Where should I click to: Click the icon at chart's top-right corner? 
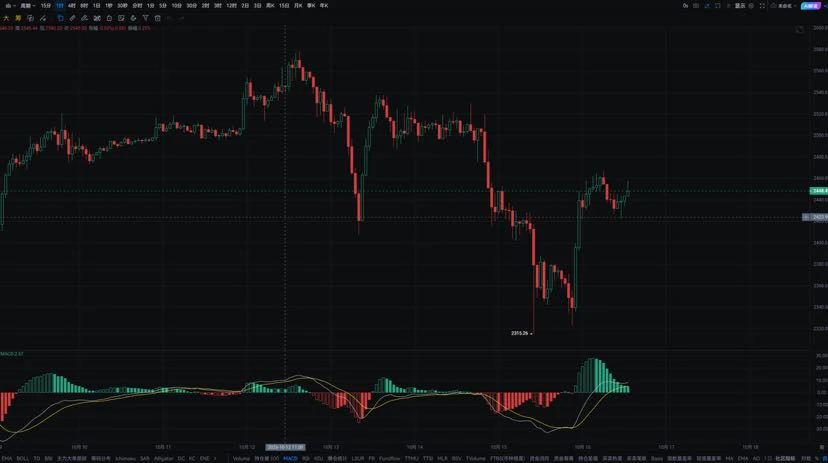point(799,30)
